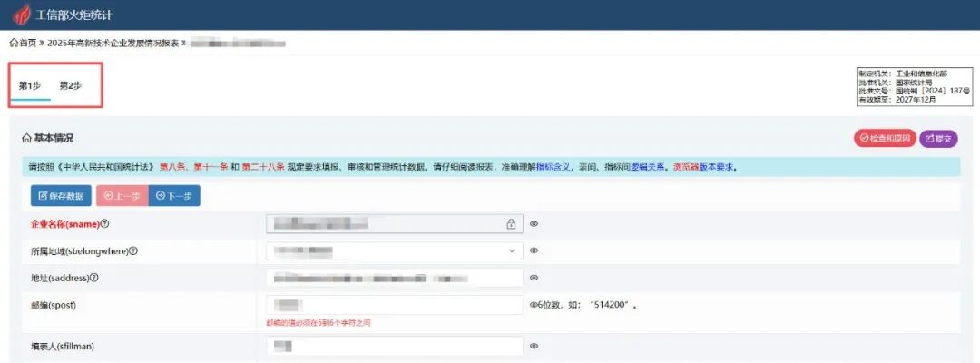Toggle eye icon next to 企业名称 field
This screenshot has width=980, height=363.
tap(534, 223)
